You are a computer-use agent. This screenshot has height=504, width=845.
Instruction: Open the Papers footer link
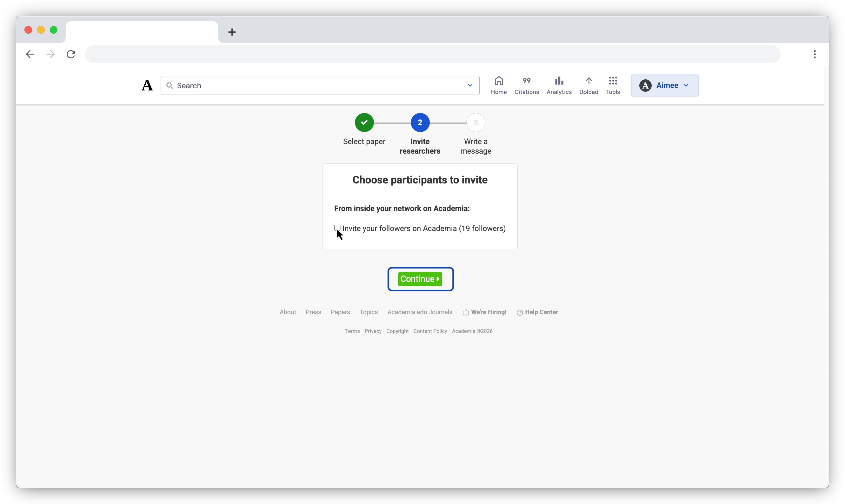click(x=340, y=312)
